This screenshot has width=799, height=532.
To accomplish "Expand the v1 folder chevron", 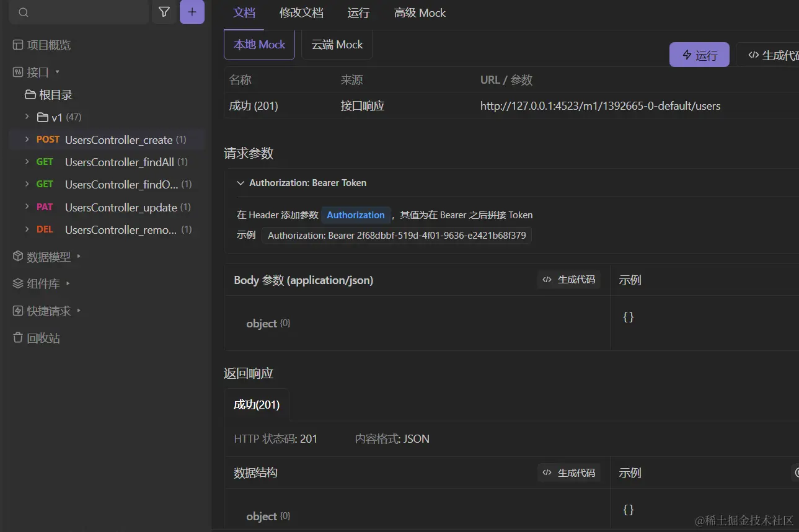I will coord(27,117).
